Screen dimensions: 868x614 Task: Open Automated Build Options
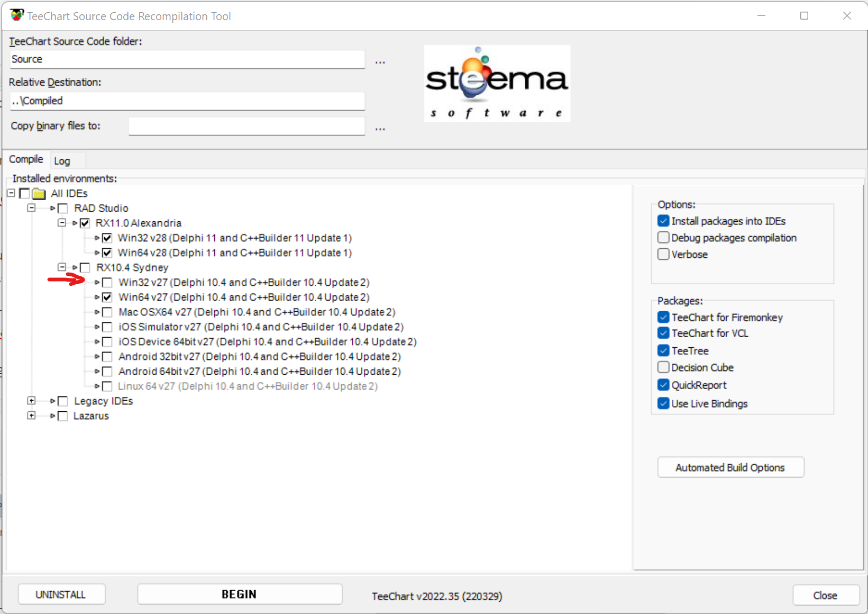tap(730, 467)
